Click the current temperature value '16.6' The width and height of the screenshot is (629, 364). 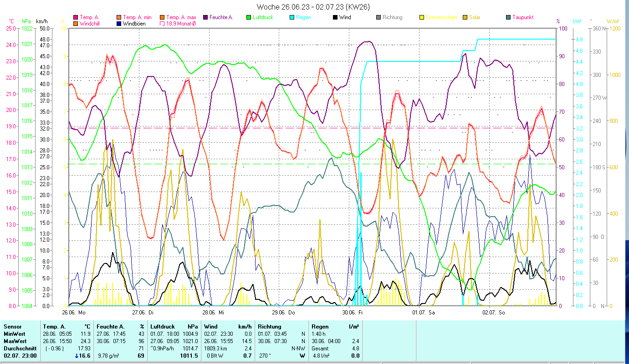[x=86, y=356]
